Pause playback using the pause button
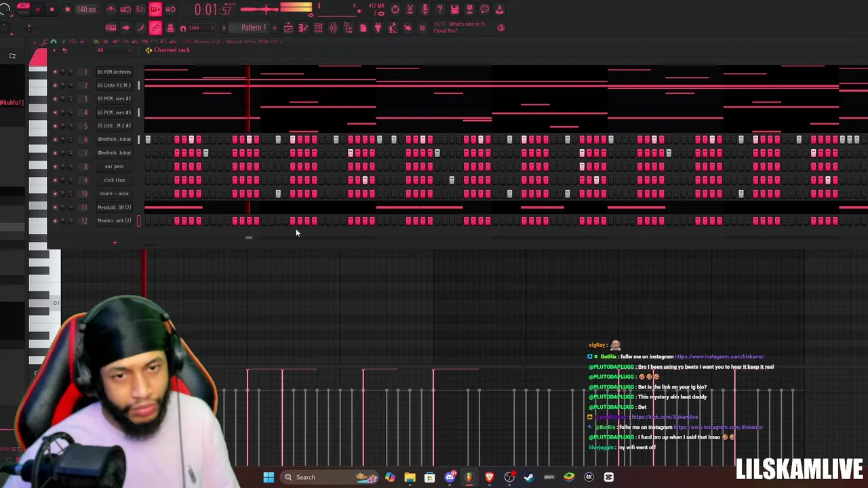868x488 pixels. tap(38, 9)
